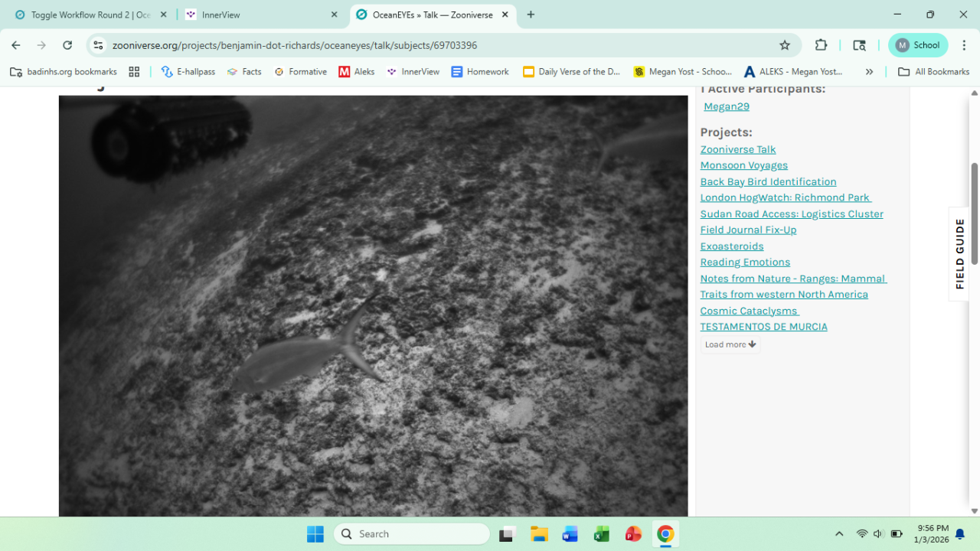The image size is (980, 551).
Task: Open the Cosmic Cataclysms project link
Action: point(750,311)
